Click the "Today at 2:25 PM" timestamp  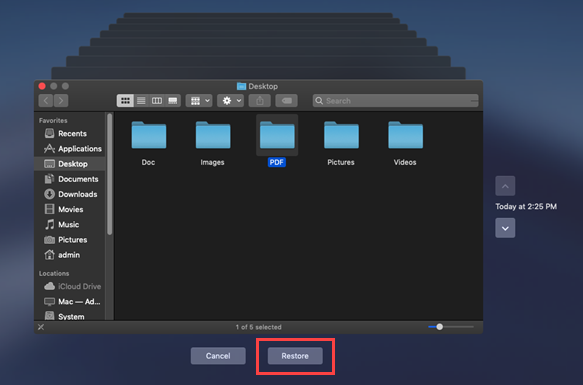(526, 207)
